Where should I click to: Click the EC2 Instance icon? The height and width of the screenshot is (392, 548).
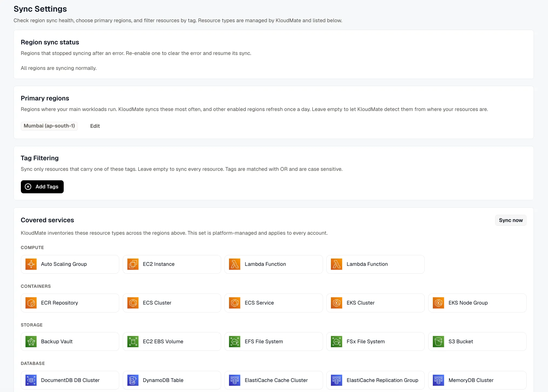point(133,264)
